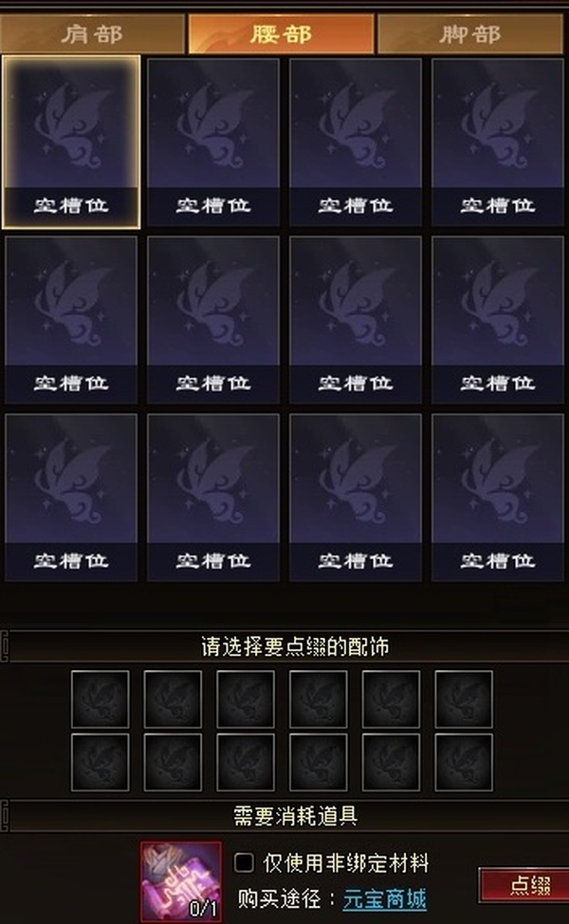Open the 元宝商城 purchase link

[x=384, y=899]
